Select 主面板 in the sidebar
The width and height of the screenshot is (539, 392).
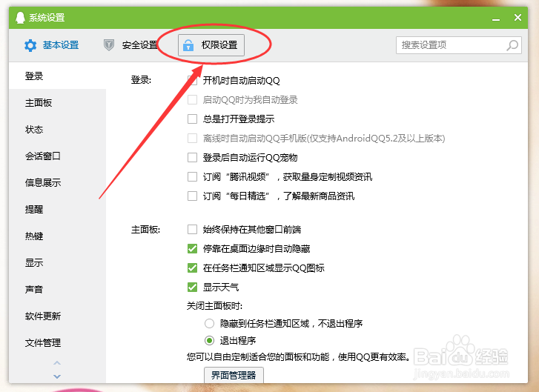click(x=57, y=103)
